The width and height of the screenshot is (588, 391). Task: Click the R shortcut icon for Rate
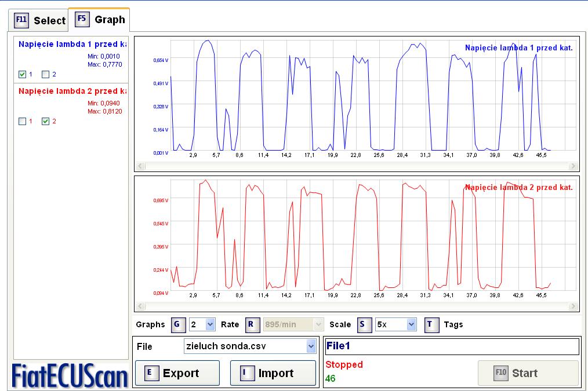click(x=251, y=324)
